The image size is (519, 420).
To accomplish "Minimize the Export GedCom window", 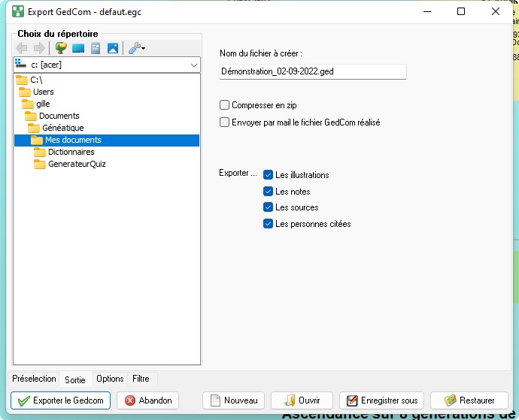I will (427, 11).
